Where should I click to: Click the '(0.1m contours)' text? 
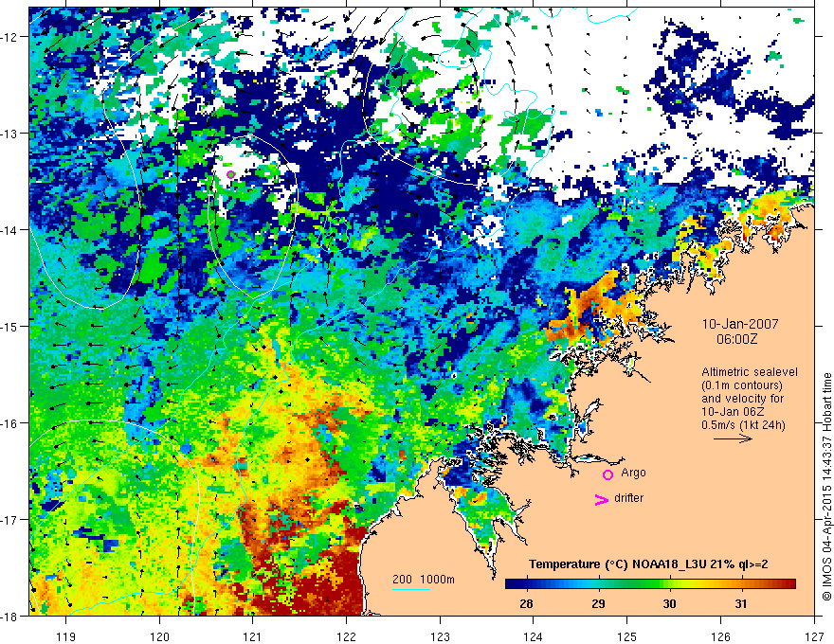pyautogui.click(x=742, y=385)
